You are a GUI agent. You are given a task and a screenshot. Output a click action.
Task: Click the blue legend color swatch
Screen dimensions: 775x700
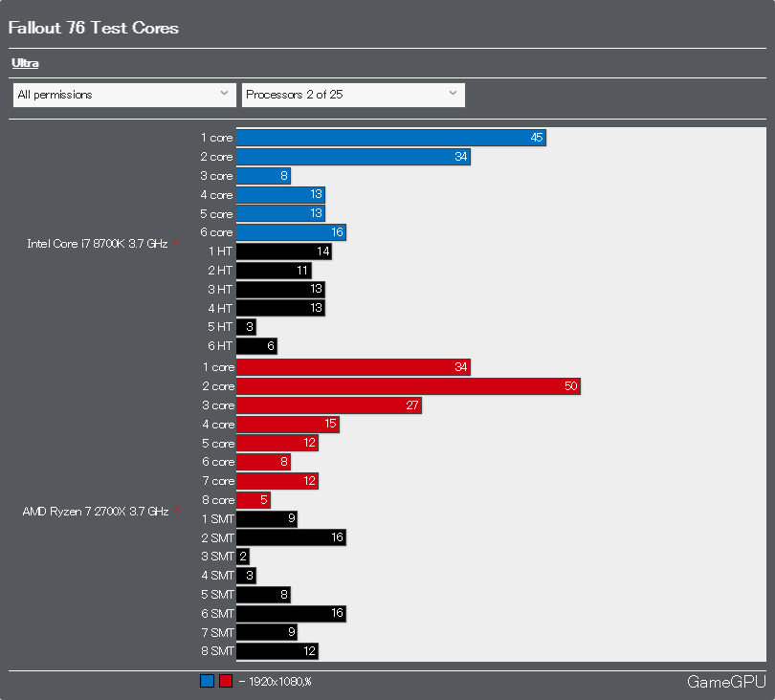click(x=207, y=681)
